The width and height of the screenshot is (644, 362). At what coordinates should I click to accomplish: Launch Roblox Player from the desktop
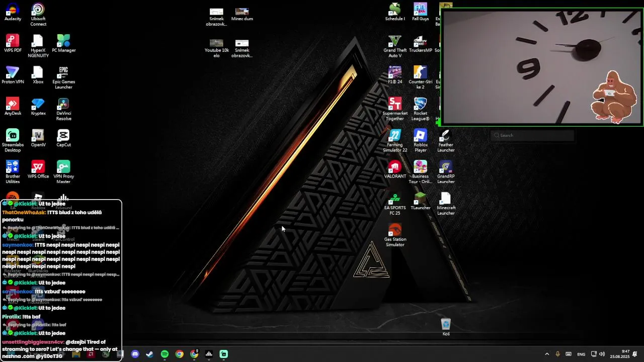(x=420, y=141)
